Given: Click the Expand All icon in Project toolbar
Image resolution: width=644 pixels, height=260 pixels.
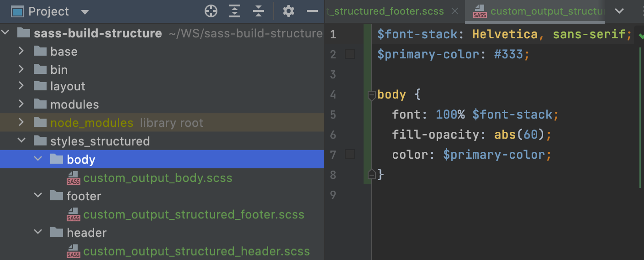Looking at the screenshot, I should [235, 11].
